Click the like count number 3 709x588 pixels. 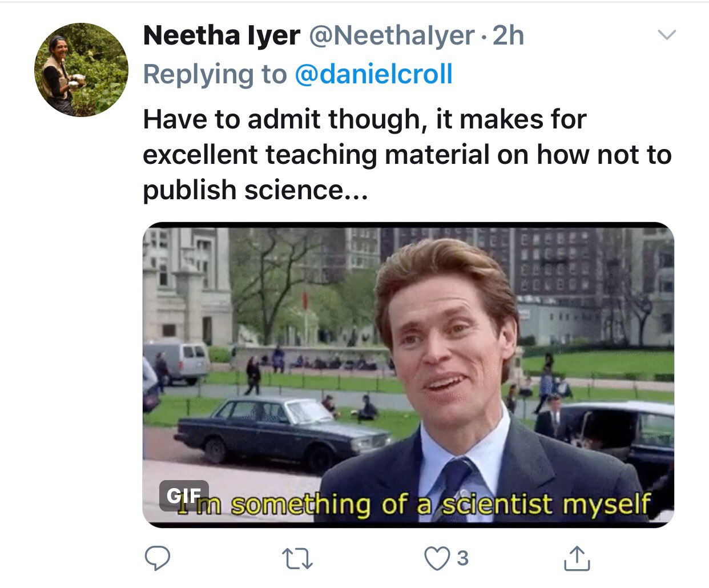click(x=463, y=558)
